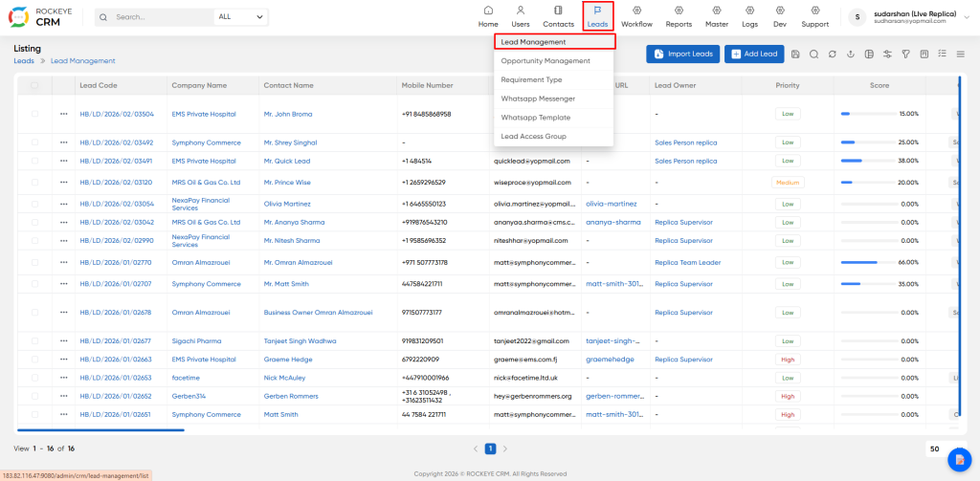Viewport: 980px width, 481px height.
Task: Click the Add Lead button
Action: point(754,55)
